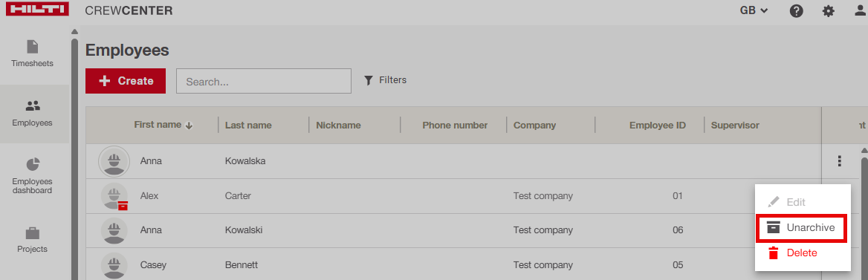Click the Last name column header
This screenshot has width=868, height=280.
click(248, 125)
